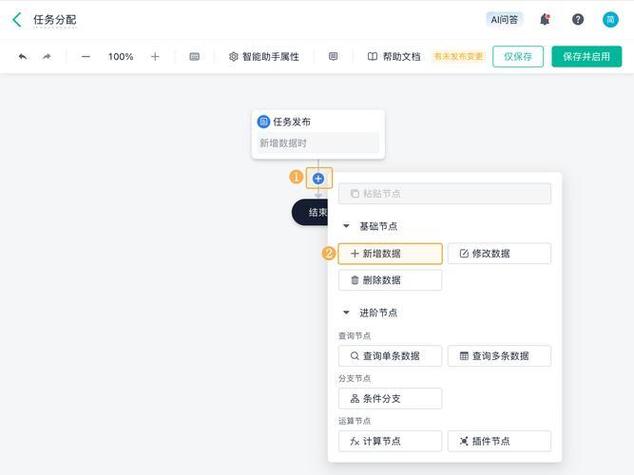Click the redo arrow icon

click(x=47, y=57)
